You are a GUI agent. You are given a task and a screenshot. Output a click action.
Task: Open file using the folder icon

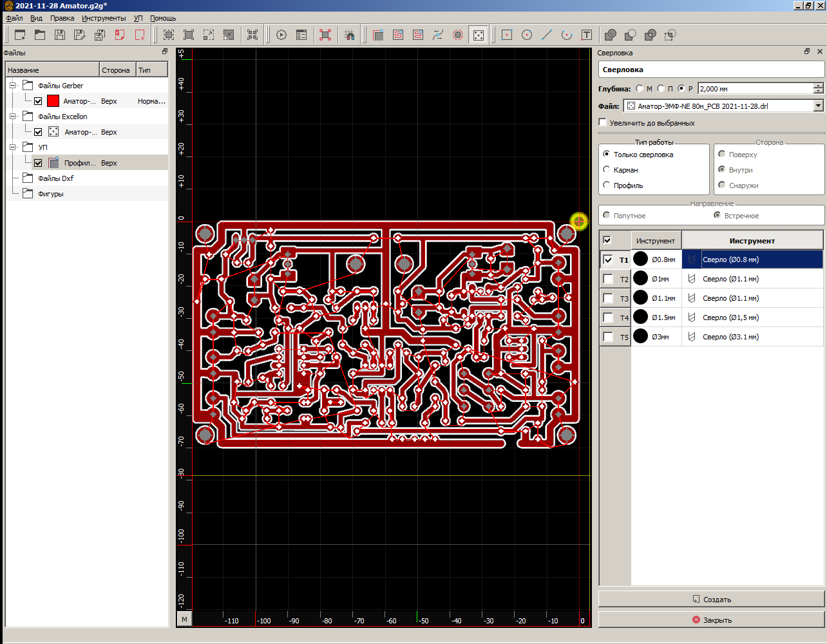click(x=40, y=35)
